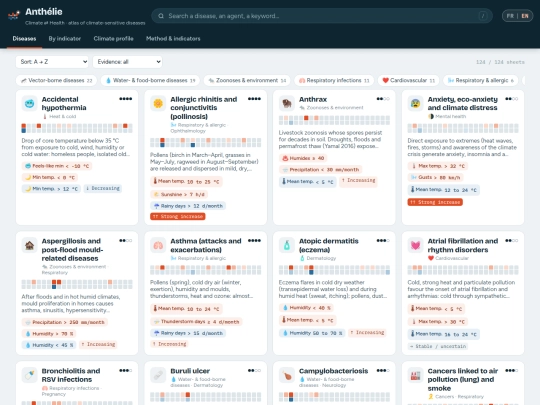This screenshot has width=540, height=405.
Task: Open the Anthrax disease title
Action: 313,99
